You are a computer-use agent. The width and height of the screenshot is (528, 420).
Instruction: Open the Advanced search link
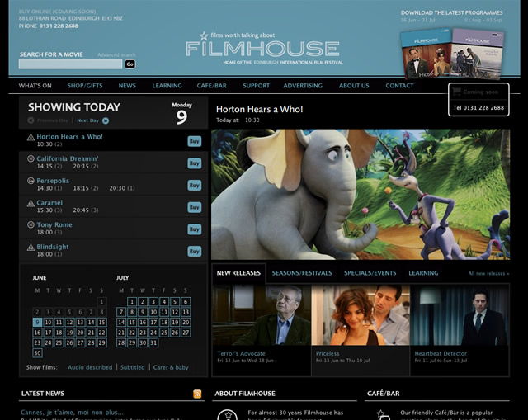point(116,55)
